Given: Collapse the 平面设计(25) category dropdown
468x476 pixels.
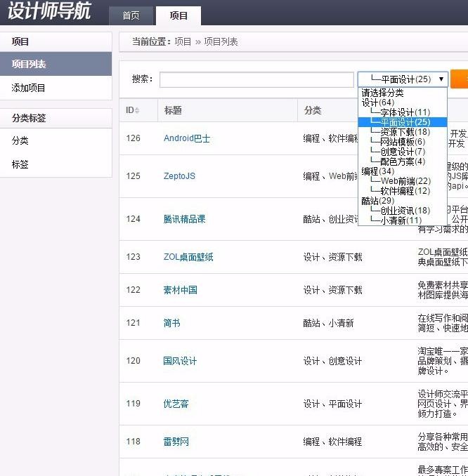Looking at the screenshot, I should (x=403, y=79).
